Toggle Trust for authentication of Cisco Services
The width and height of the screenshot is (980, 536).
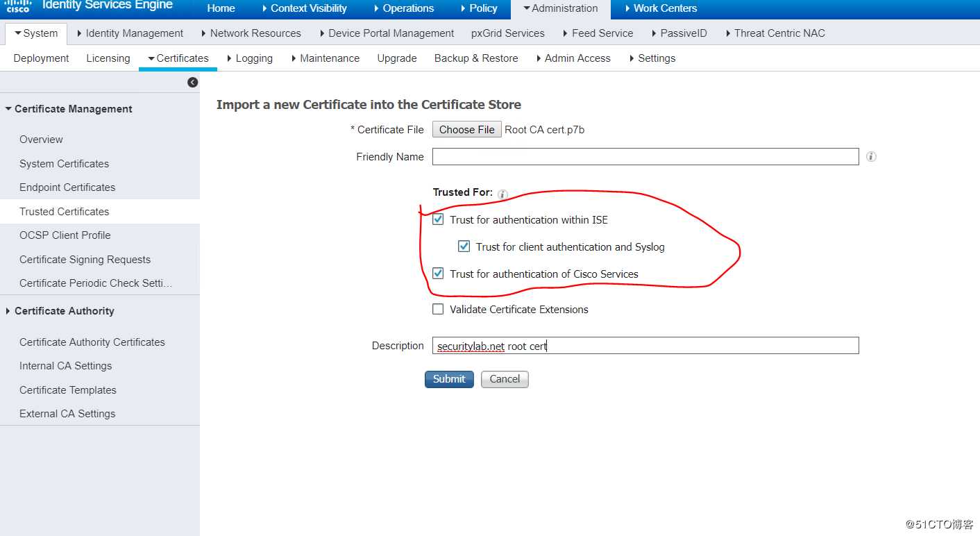438,274
